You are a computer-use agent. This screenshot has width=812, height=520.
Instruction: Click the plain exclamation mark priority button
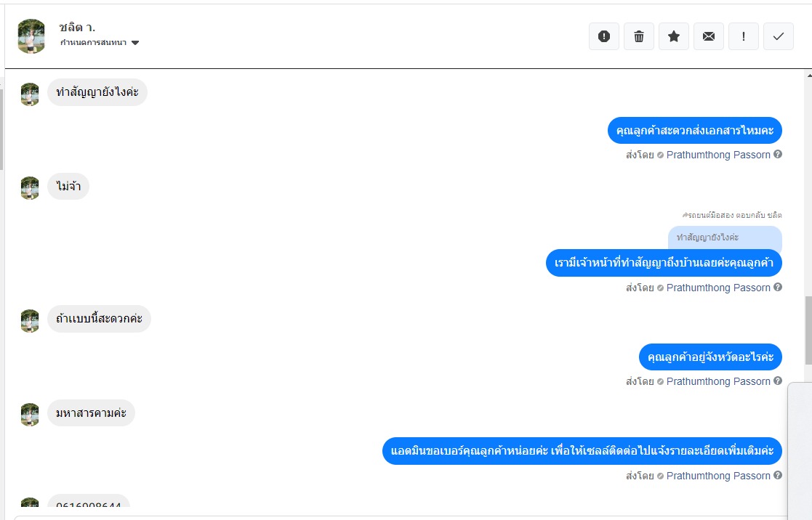coord(744,36)
